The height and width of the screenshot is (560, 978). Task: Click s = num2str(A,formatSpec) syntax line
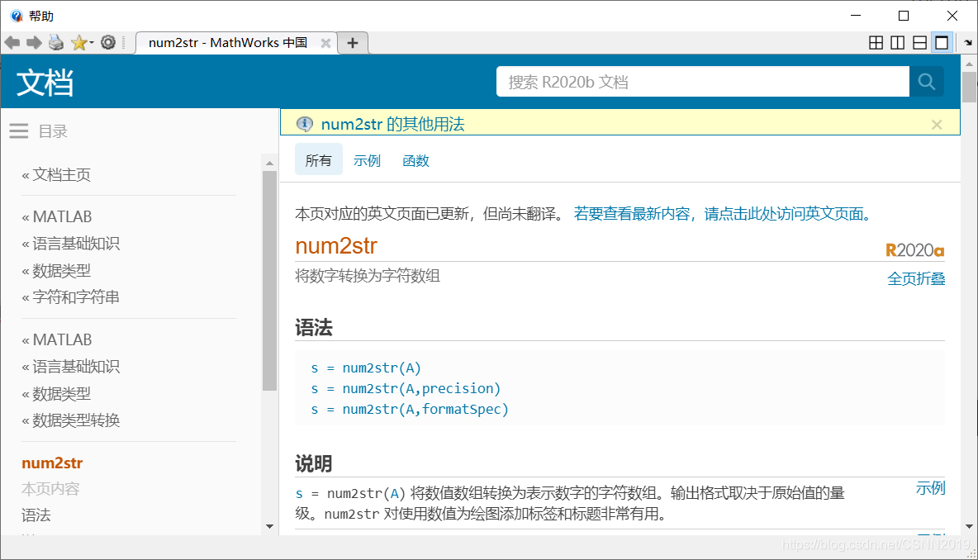point(410,409)
